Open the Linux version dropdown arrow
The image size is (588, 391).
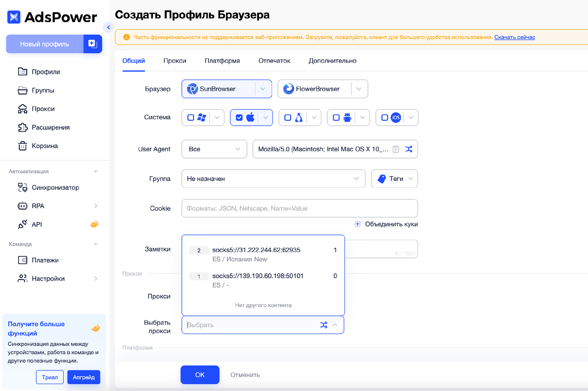pos(314,118)
